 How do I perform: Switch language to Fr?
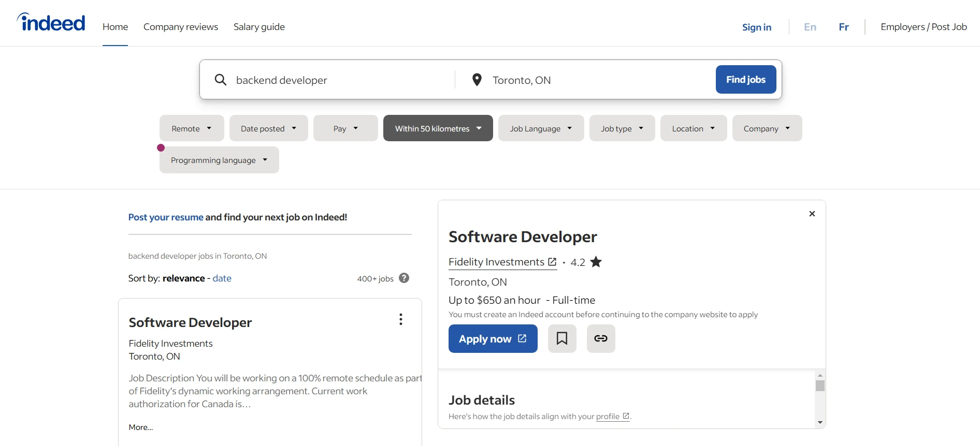(x=844, y=27)
